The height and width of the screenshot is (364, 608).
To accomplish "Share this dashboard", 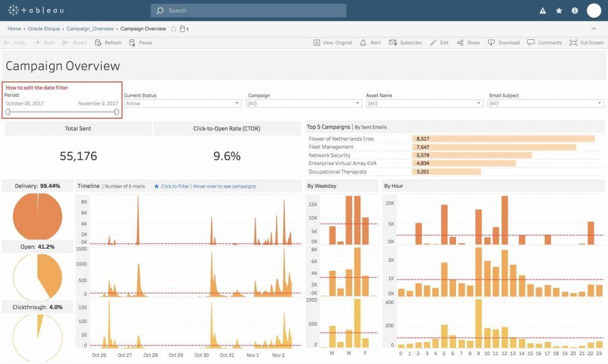I will [468, 43].
